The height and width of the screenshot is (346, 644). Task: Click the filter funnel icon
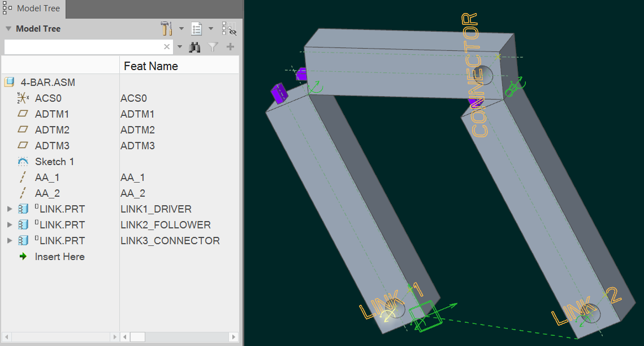(212, 47)
